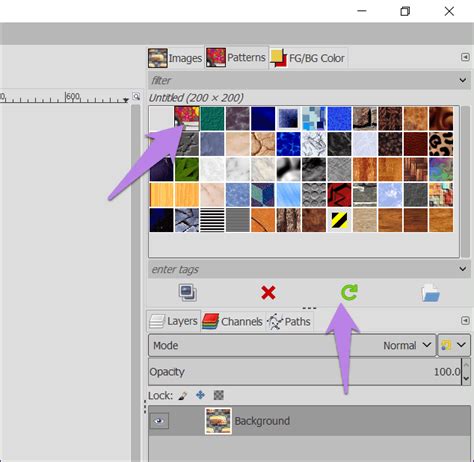Viewport: 474px width, 462px height.
Task: Open the Paths tab
Action: click(x=289, y=322)
